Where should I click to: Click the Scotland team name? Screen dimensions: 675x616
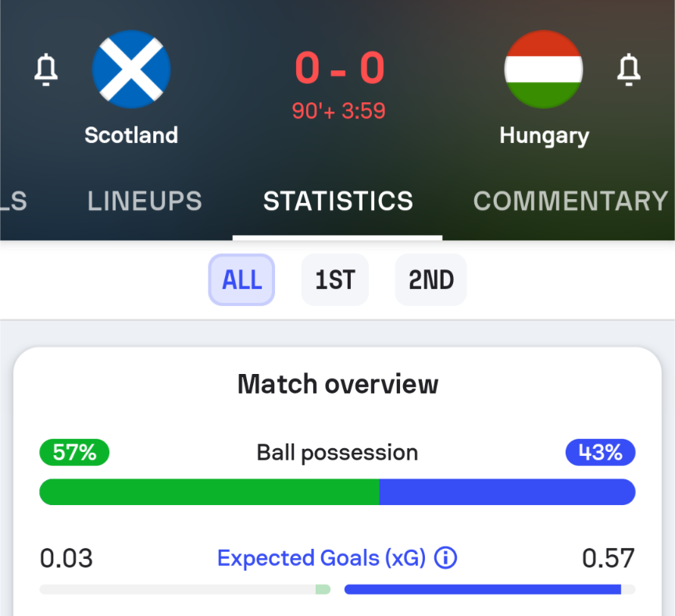(131, 135)
